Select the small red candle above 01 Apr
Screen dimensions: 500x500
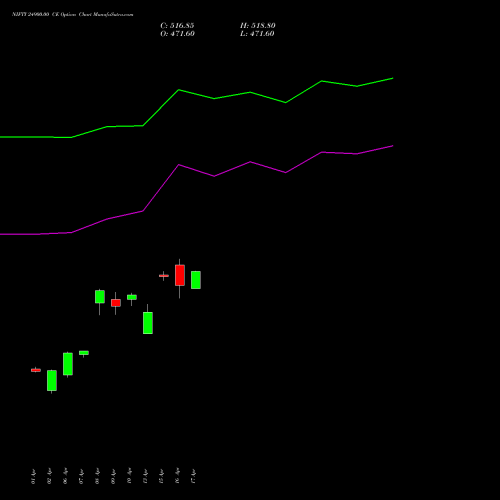[36, 370]
